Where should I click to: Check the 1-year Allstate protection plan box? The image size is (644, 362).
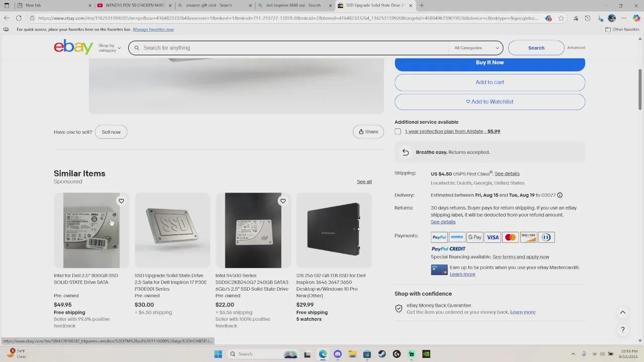click(398, 132)
